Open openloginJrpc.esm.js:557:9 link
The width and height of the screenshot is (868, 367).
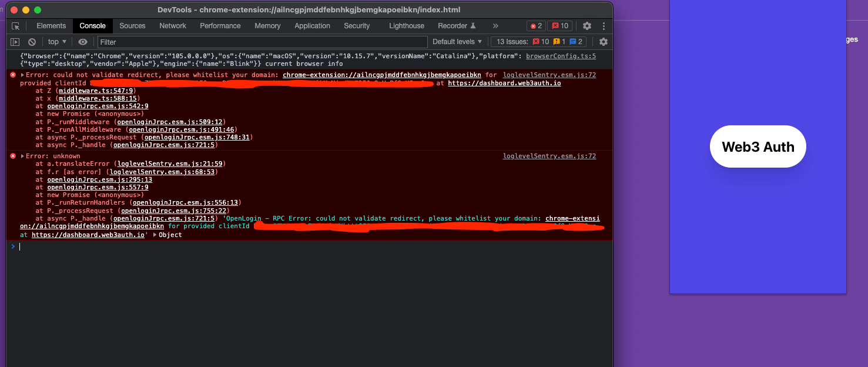point(98,188)
